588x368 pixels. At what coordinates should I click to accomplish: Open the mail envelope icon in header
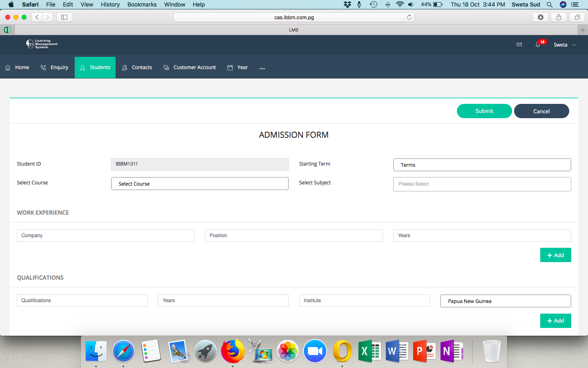pyautogui.click(x=519, y=45)
